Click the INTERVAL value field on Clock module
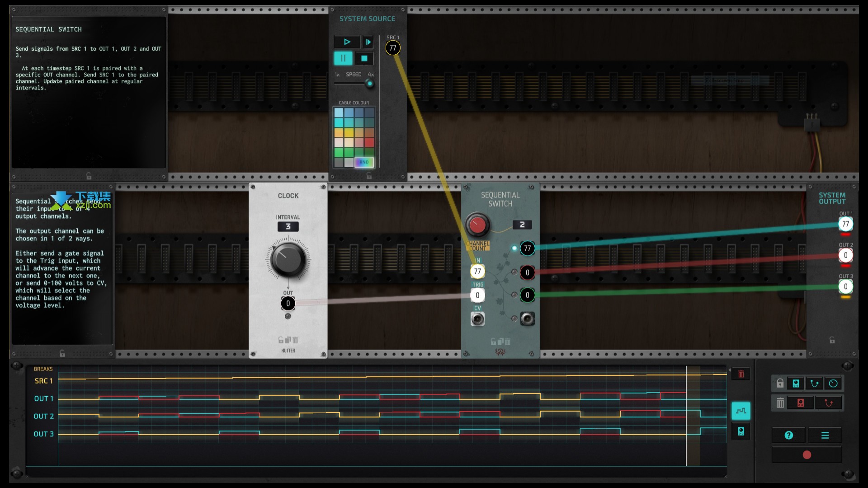 [288, 226]
